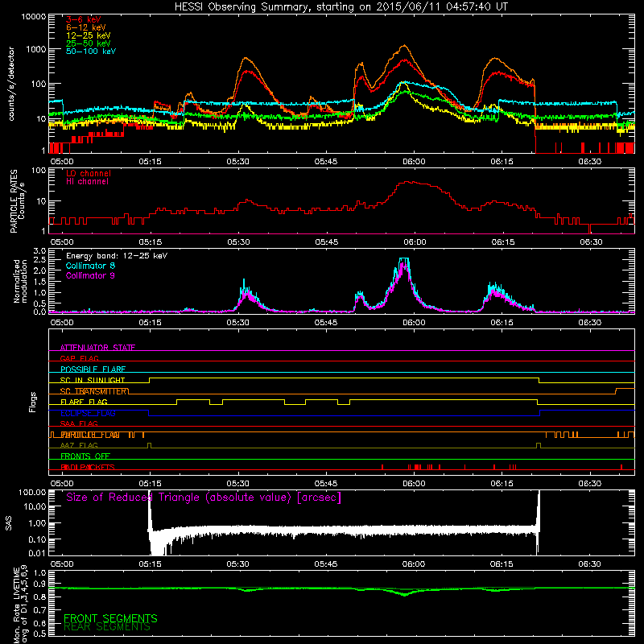Click the 'Mon. Rate LIVETIME' y-axis label
The image size is (644, 644).
click(x=16, y=605)
